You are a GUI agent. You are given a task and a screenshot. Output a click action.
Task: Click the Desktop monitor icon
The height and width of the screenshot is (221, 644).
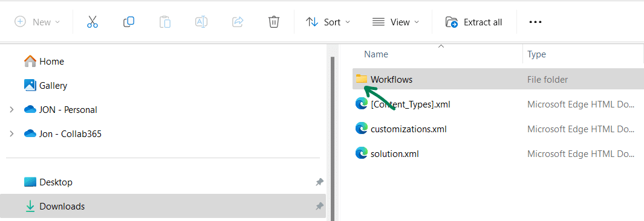point(30,182)
